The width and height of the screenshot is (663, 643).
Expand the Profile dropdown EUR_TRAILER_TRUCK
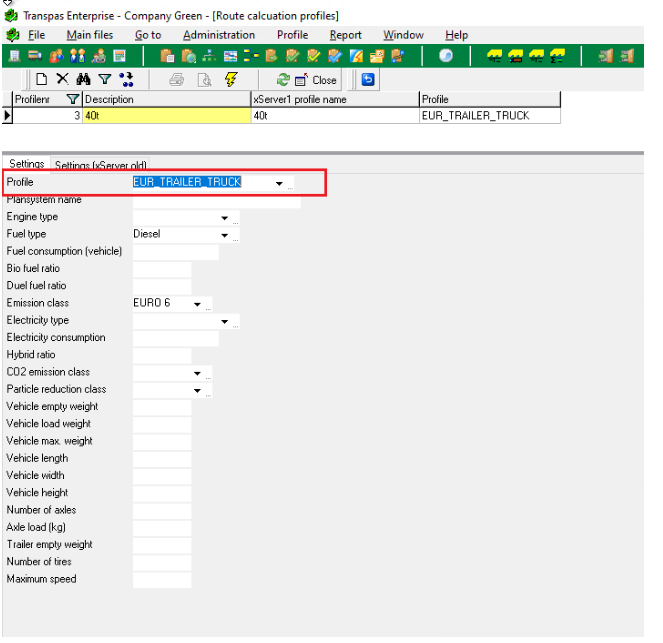[x=277, y=183]
